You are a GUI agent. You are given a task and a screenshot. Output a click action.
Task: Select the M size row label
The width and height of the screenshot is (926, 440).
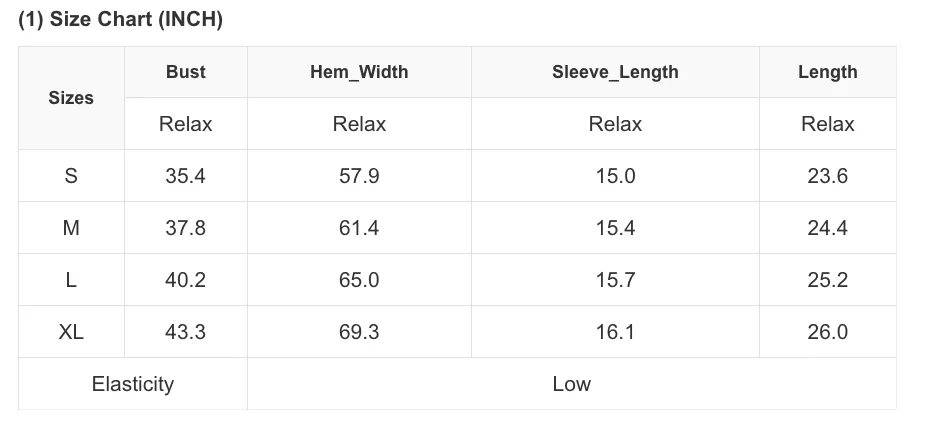[x=71, y=228]
